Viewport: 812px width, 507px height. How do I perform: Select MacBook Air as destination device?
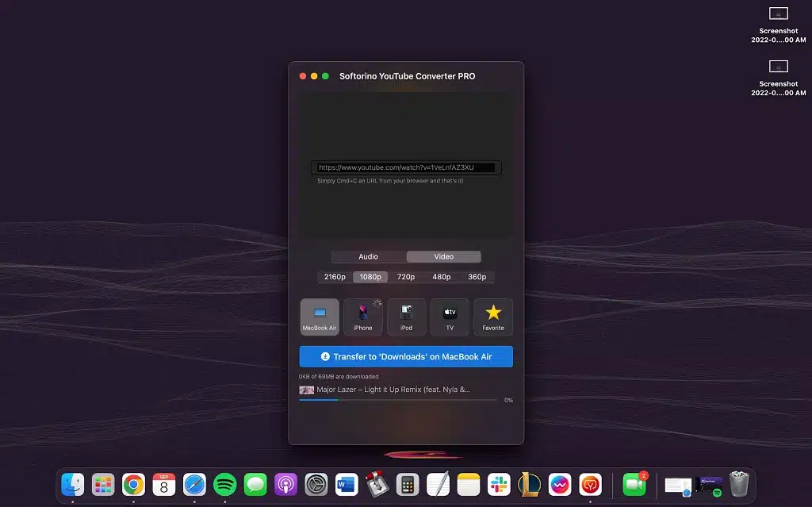point(320,317)
